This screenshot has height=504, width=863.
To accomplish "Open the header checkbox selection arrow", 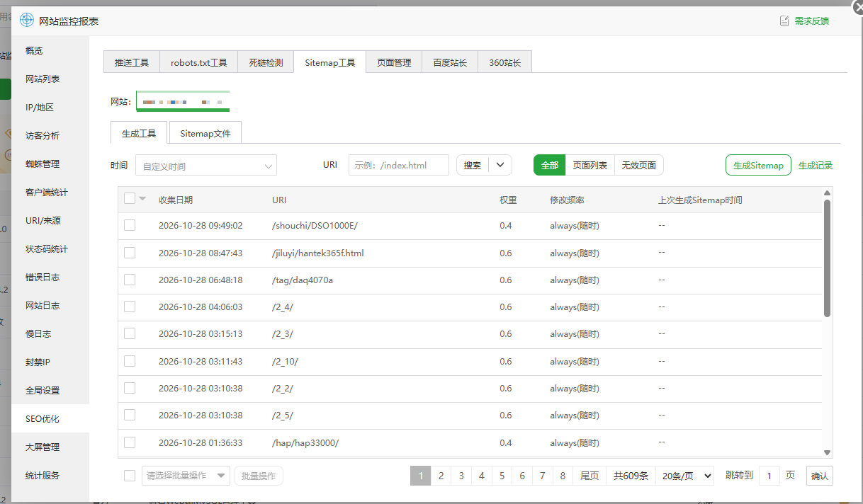I will (x=142, y=199).
